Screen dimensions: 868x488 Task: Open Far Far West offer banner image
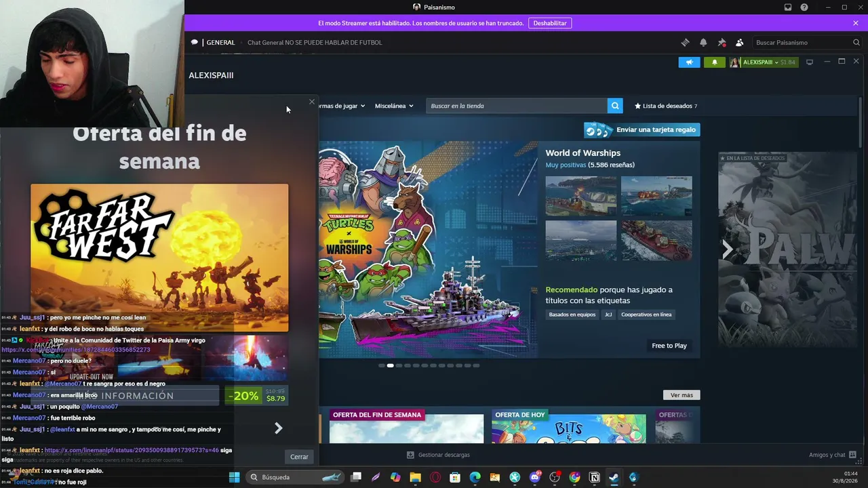[159, 258]
